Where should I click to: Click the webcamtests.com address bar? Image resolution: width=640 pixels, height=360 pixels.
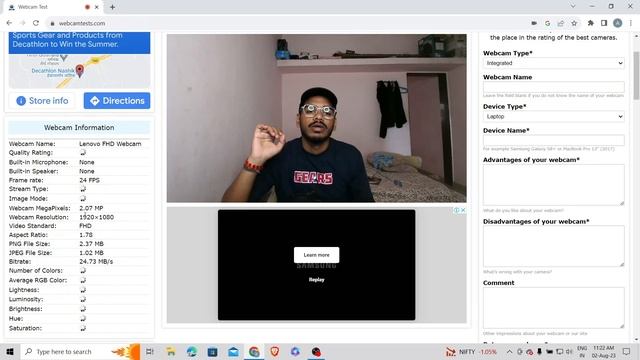286,23
